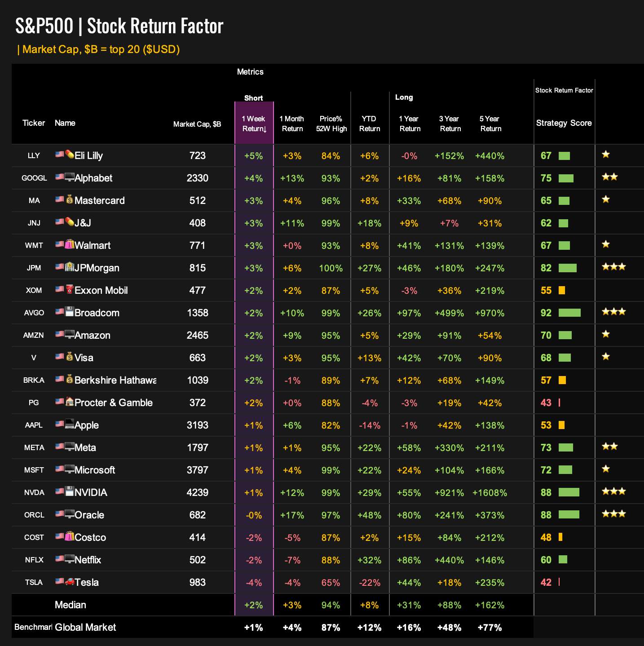Click the money bag icon beside Visa

coord(70,357)
